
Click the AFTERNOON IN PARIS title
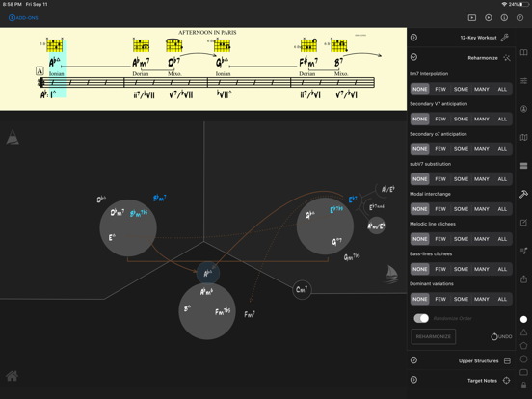tap(207, 32)
